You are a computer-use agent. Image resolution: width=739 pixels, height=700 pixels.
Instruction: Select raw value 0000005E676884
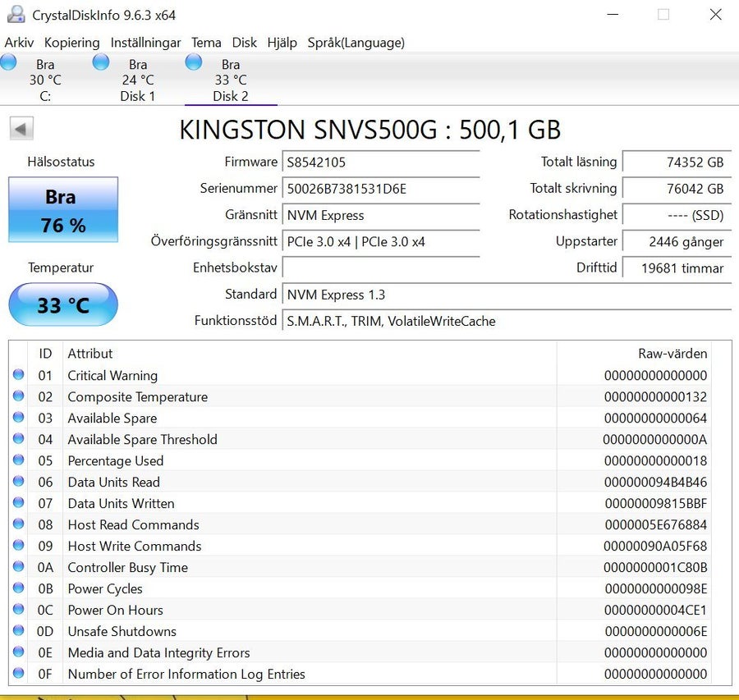coord(655,524)
